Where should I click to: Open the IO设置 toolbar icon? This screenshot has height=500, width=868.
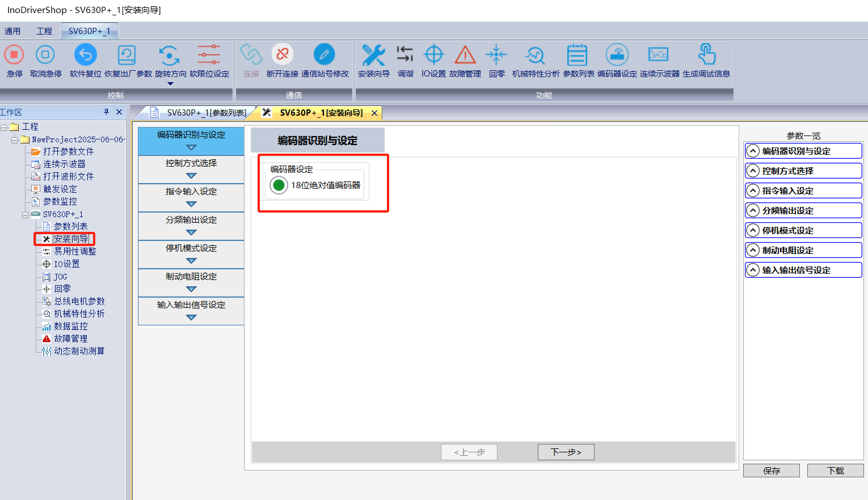(x=433, y=56)
